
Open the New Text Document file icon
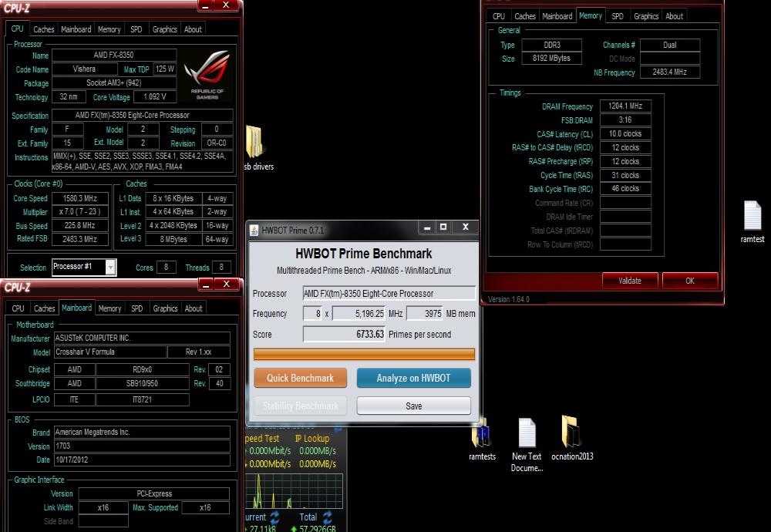tap(527, 433)
